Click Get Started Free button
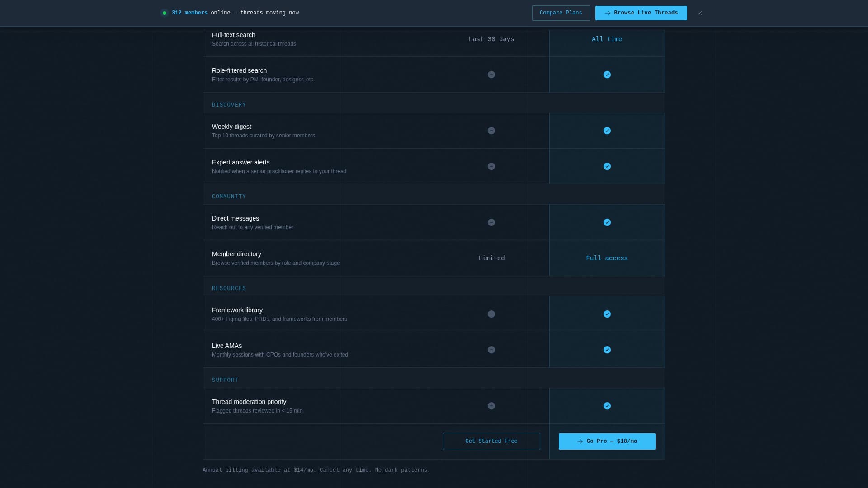 491,441
